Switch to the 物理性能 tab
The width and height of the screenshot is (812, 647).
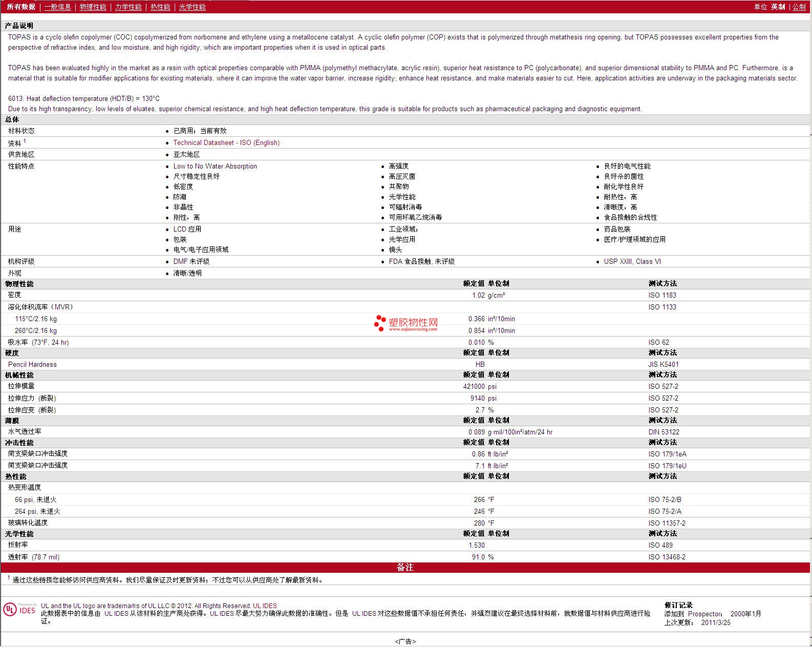pyautogui.click(x=93, y=7)
